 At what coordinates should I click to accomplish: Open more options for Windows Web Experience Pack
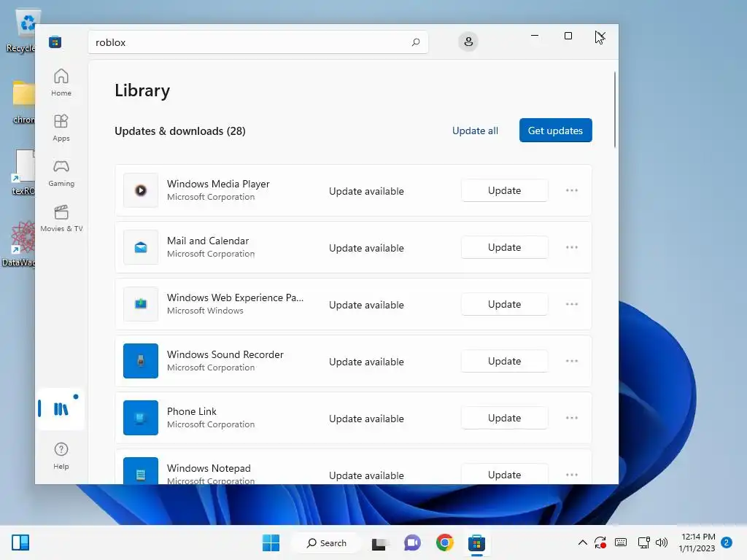point(572,304)
